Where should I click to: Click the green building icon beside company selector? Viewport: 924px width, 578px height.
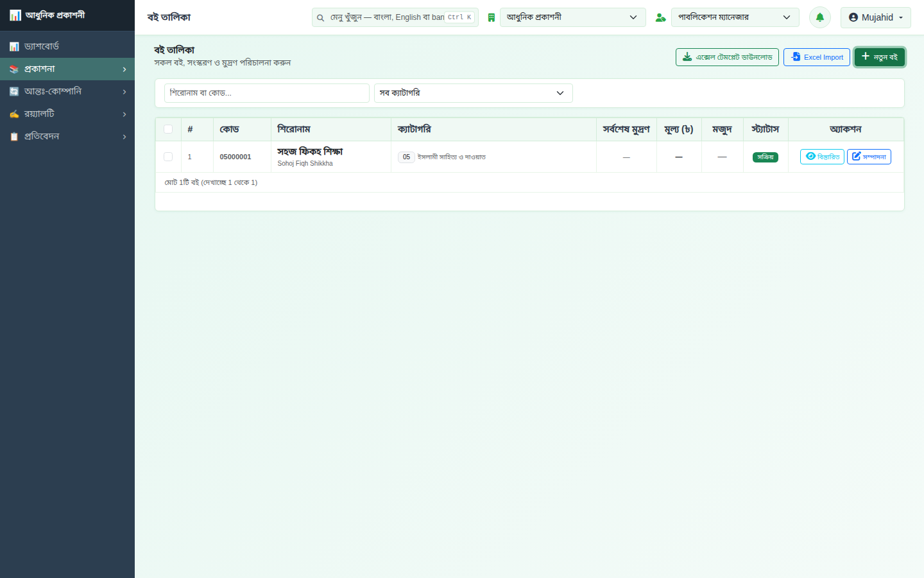point(492,18)
